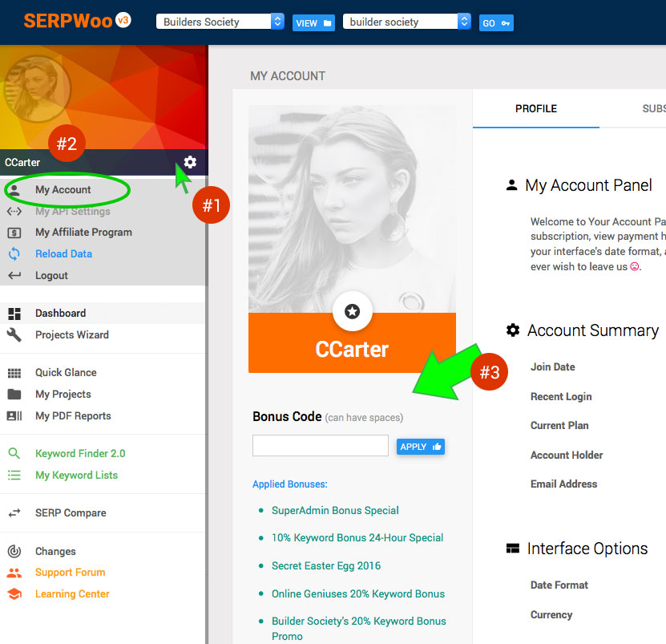Open My API Settings menu item

[x=73, y=211]
